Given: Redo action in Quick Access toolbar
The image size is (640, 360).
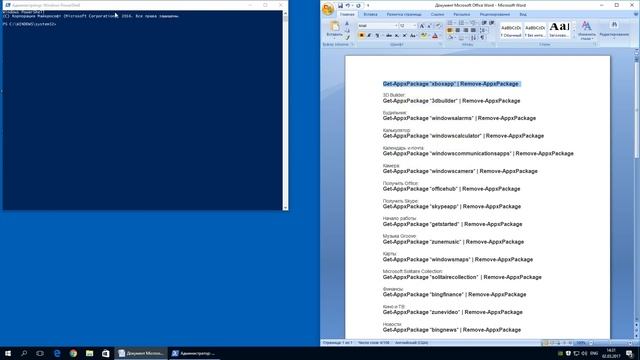Looking at the screenshot, I should (358, 6).
